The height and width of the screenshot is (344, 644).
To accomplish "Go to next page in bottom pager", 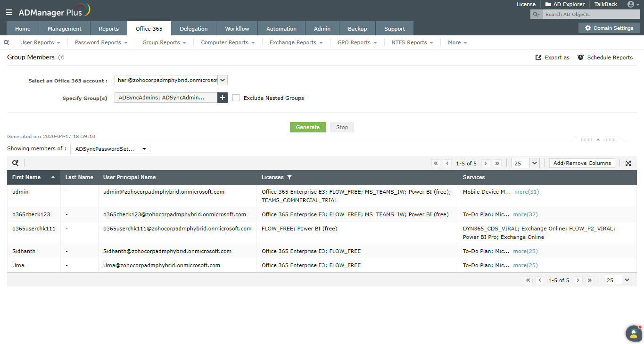I will click(578, 280).
